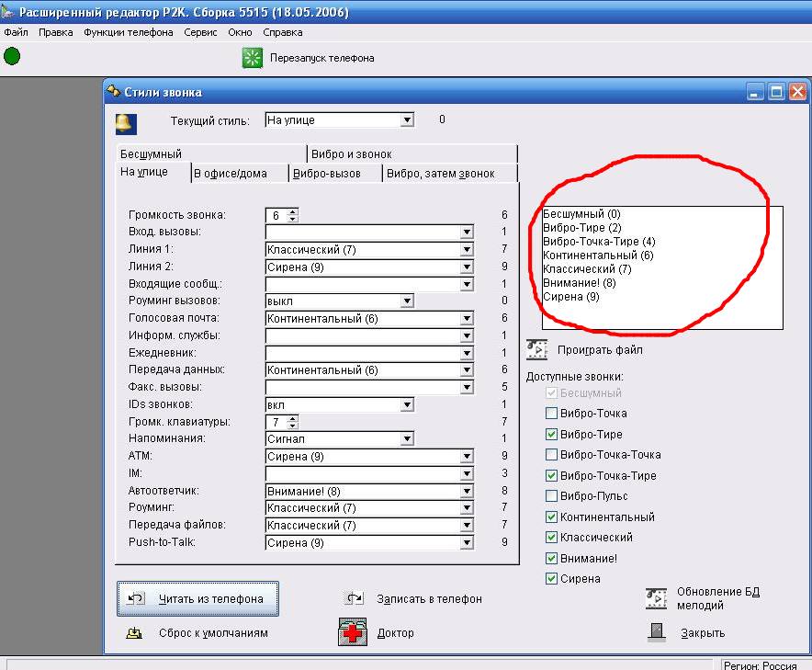Select Бесшумный (0) in the ringtone list
Screen dimensions: 812x670
tap(581, 213)
